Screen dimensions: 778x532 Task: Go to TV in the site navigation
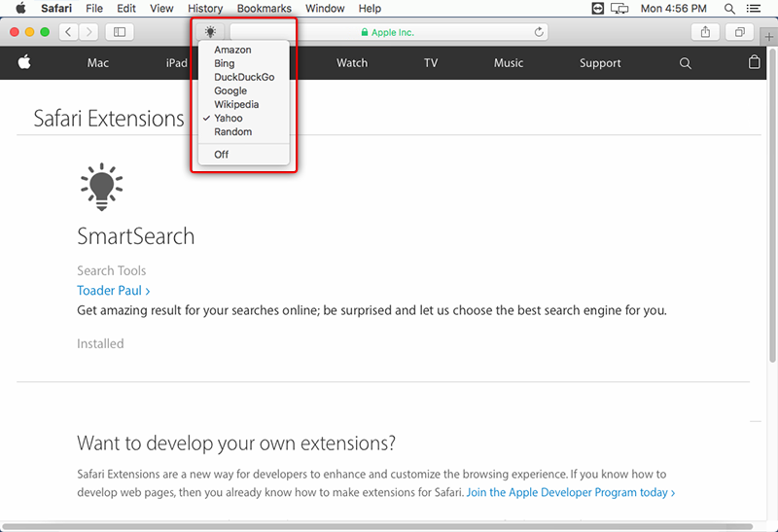click(x=431, y=63)
